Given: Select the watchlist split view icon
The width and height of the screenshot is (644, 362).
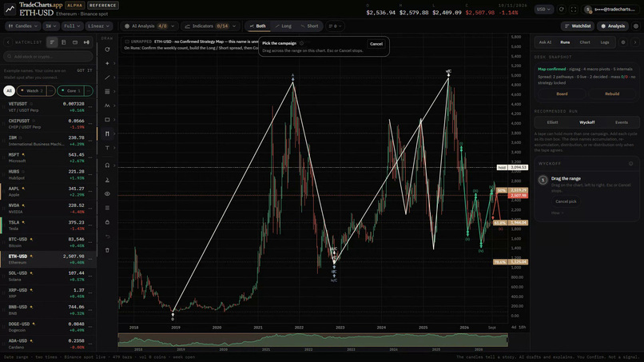Looking at the screenshot, I should (x=86, y=42).
